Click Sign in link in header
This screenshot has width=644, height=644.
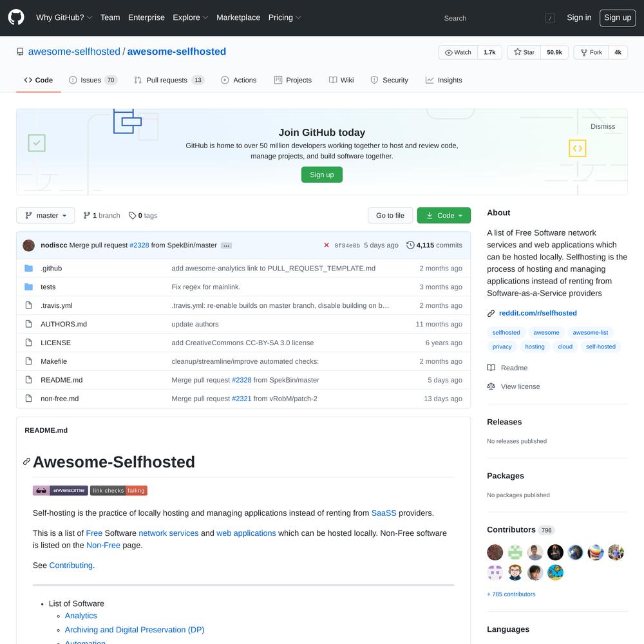[x=579, y=17]
